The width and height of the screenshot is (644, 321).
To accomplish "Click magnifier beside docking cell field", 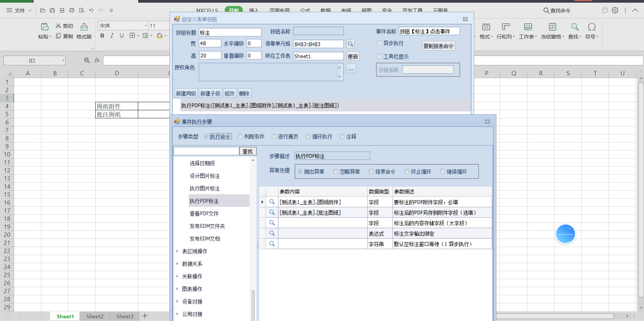I will [x=350, y=44].
